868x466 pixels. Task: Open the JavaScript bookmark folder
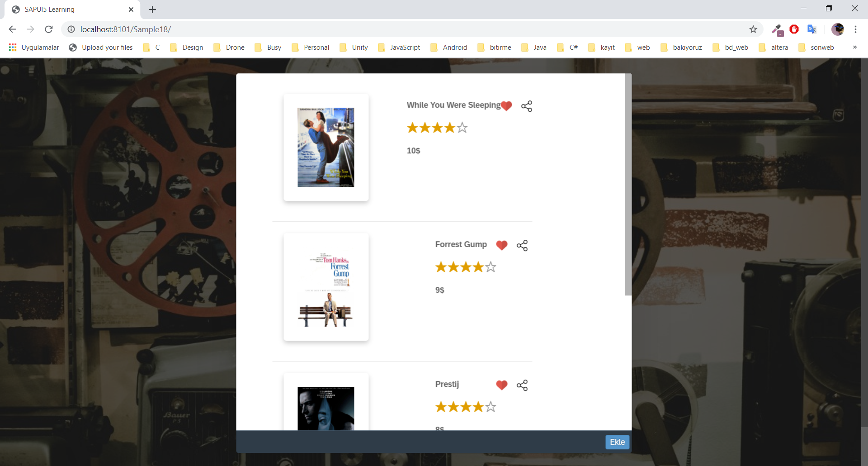click(x=399, y=47)
